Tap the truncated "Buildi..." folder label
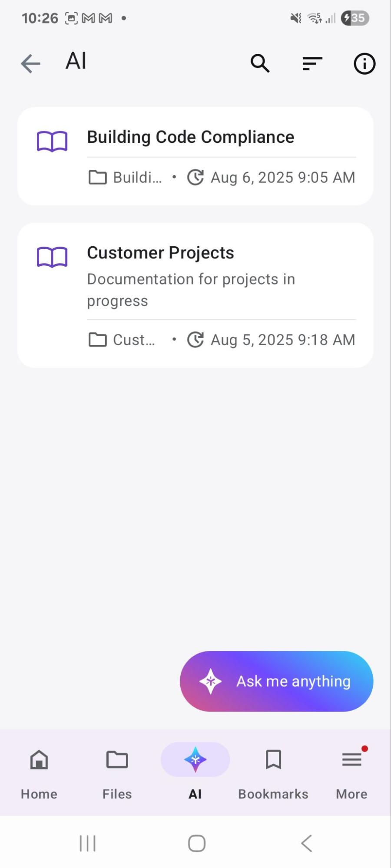 point(137,178)
